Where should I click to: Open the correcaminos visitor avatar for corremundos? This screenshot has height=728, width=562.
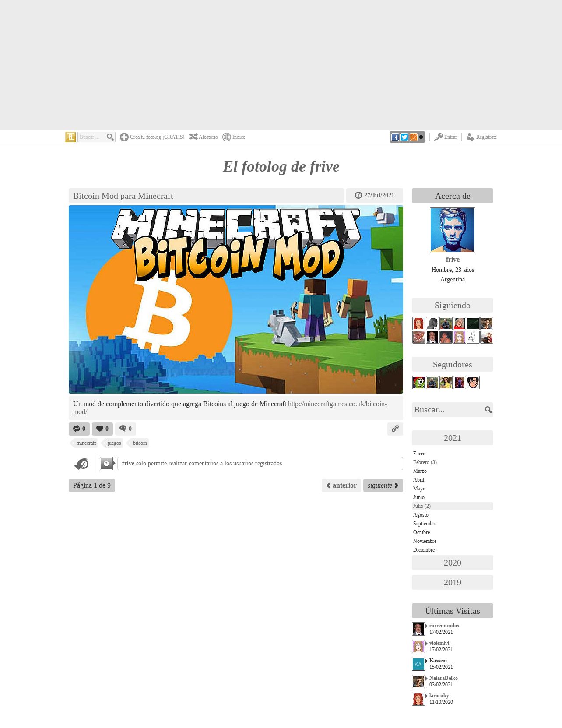pos(418,629)
